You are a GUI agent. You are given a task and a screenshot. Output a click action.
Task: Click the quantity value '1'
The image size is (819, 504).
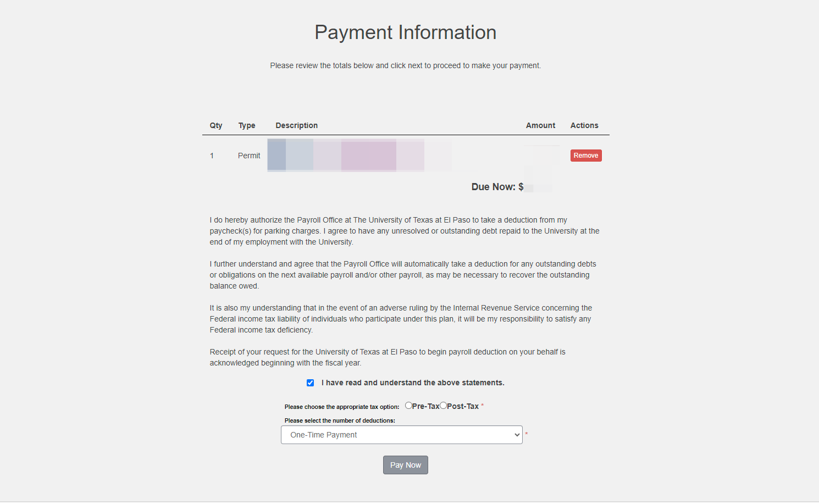click(x=212, y=156)
